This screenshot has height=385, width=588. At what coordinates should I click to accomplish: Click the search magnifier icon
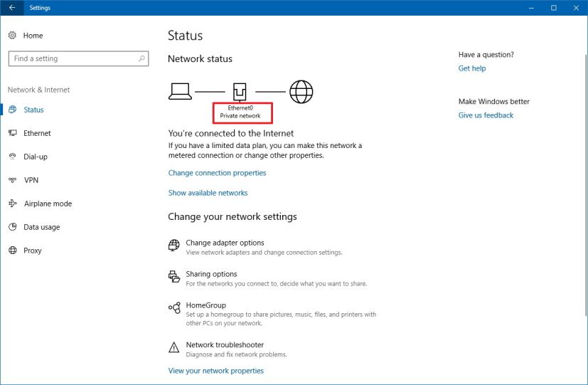click(x=141, y=58)
